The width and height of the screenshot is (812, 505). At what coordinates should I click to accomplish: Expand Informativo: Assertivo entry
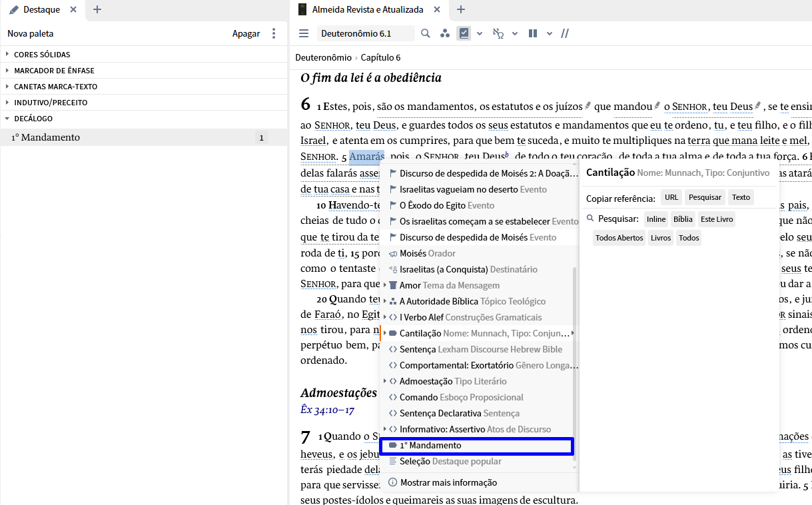point(384,429)
